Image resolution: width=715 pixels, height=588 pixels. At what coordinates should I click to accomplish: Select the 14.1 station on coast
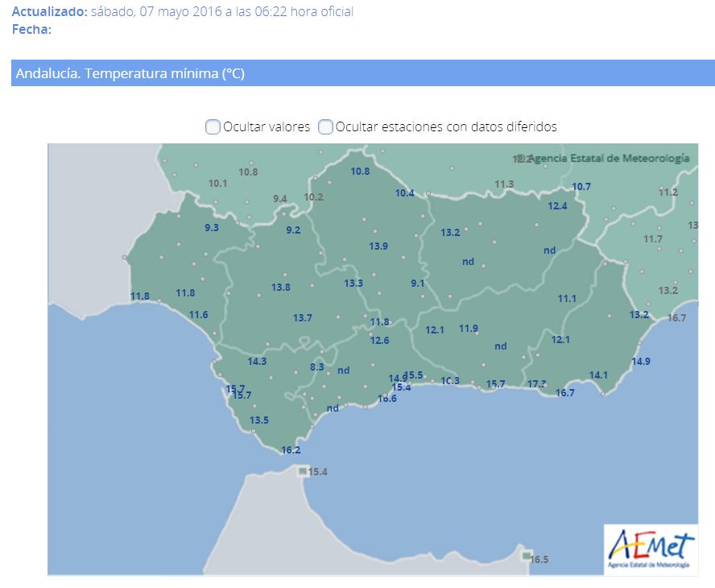click(x=598, y=375)
